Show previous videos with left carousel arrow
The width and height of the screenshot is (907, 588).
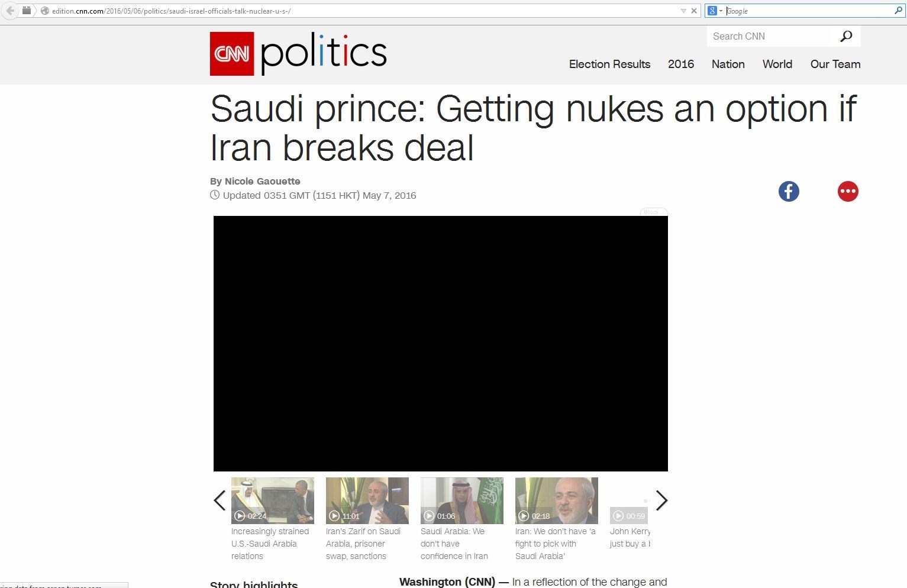(220, 500)
